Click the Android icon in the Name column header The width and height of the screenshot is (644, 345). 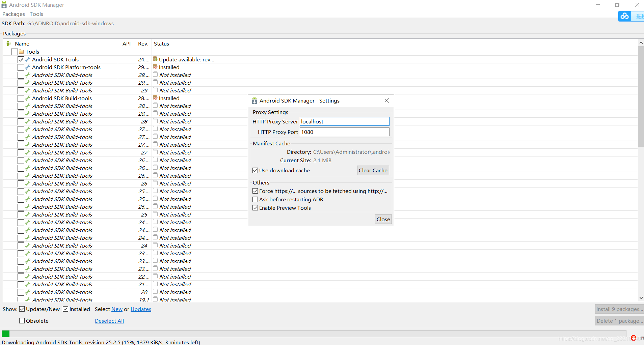[8, 44]
